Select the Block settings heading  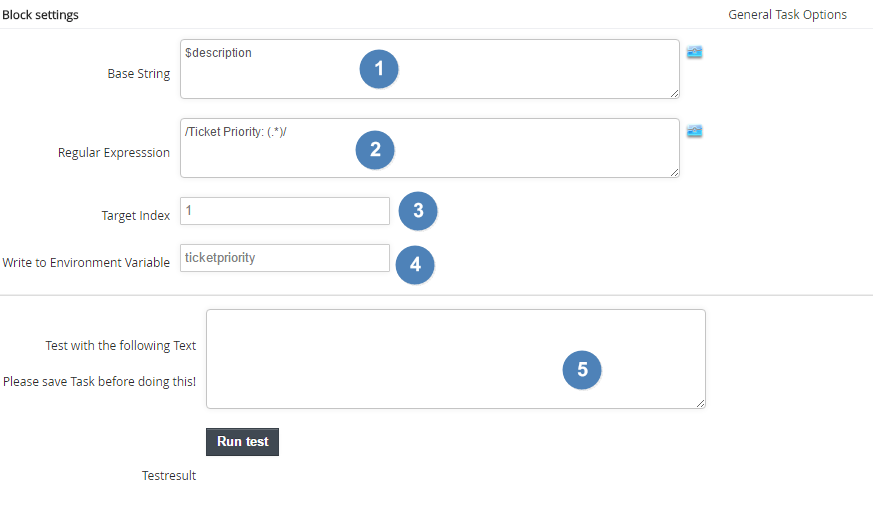coord(41,15)
